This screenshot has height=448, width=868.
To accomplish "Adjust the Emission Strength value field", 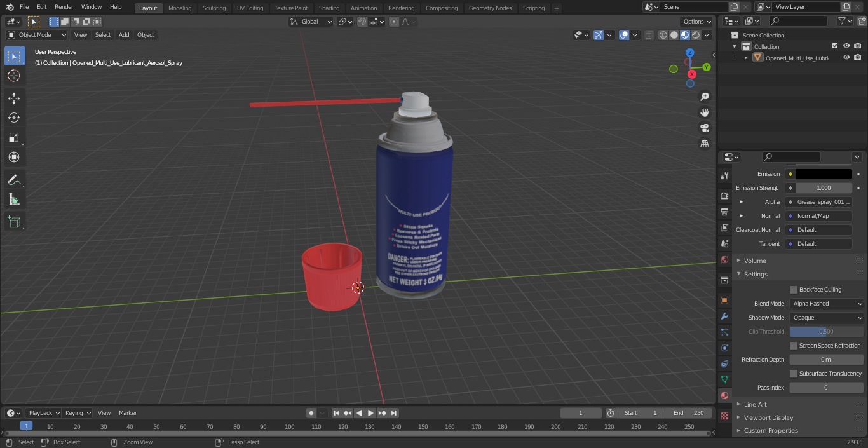I will pos(824,188).
